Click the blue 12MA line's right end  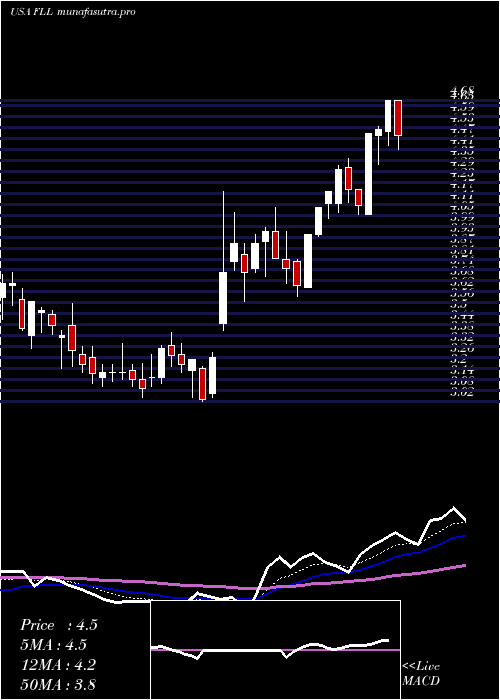pos(464,536)
